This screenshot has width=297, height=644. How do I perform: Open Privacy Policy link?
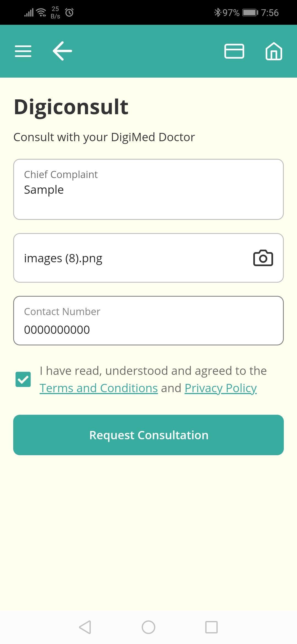[221, 388]
